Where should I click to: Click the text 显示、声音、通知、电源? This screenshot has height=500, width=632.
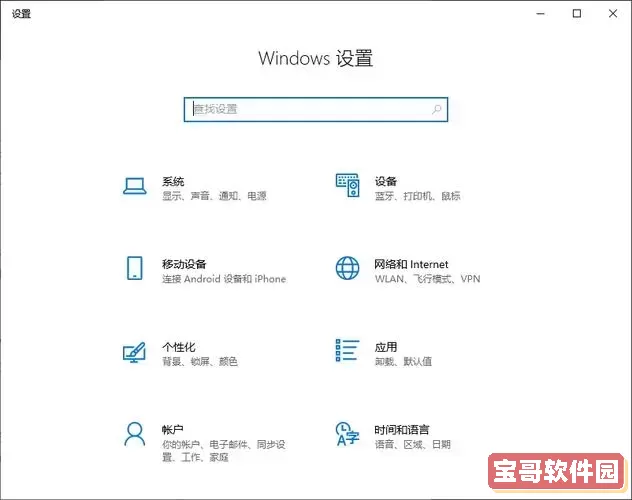click(214, 196)
